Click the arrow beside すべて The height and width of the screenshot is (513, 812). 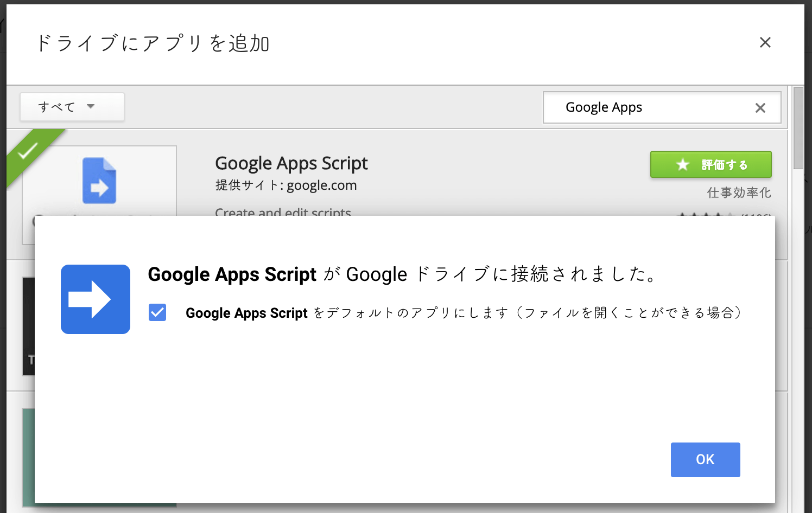[91, 106]
